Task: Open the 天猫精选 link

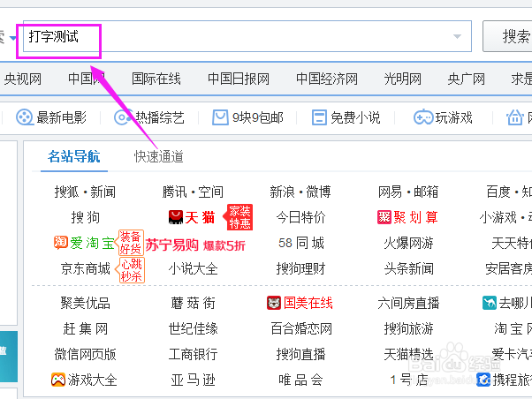Action: point(408,354)
